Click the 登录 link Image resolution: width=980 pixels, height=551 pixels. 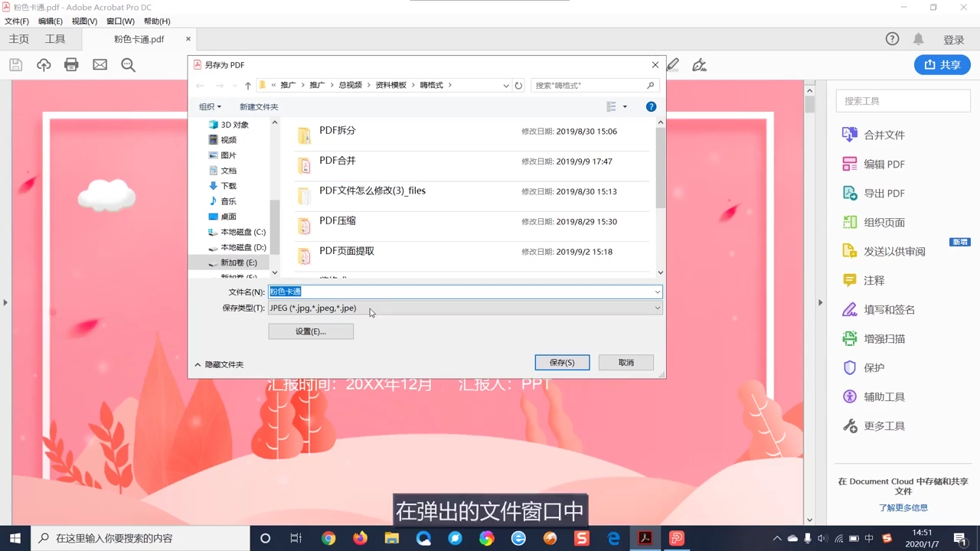[954, 40]
